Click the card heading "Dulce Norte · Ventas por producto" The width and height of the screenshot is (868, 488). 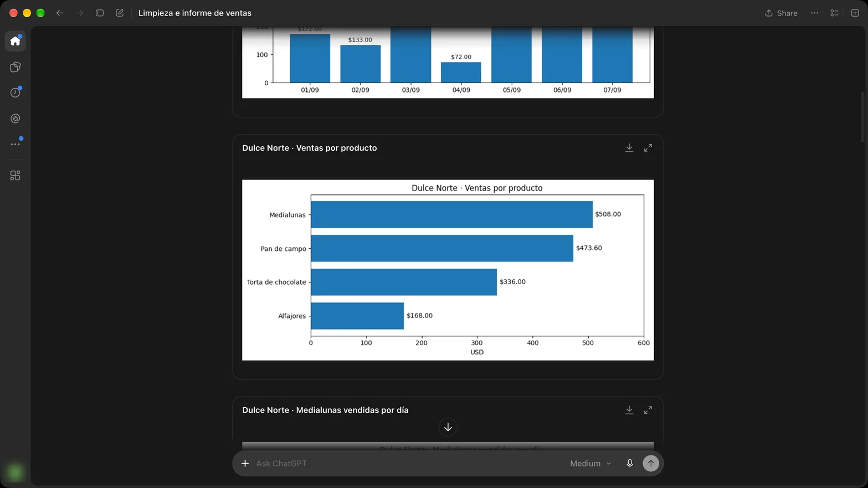[x=310, y=148]
